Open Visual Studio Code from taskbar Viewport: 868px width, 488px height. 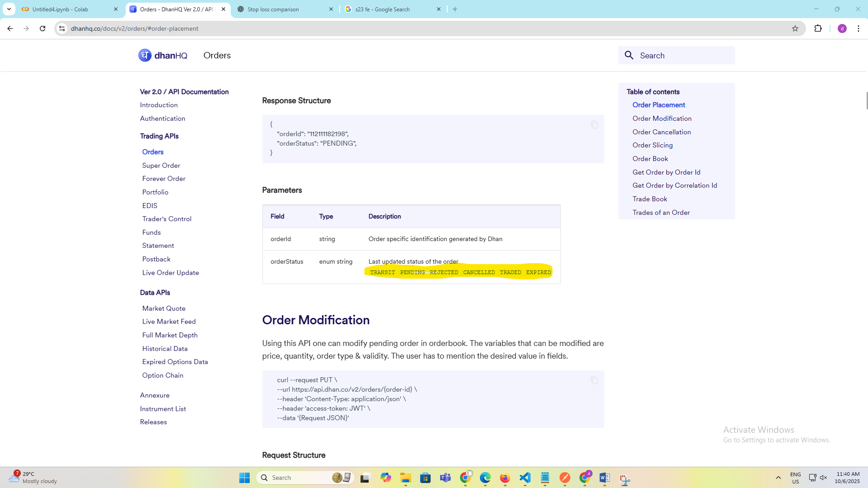point(525,478)
